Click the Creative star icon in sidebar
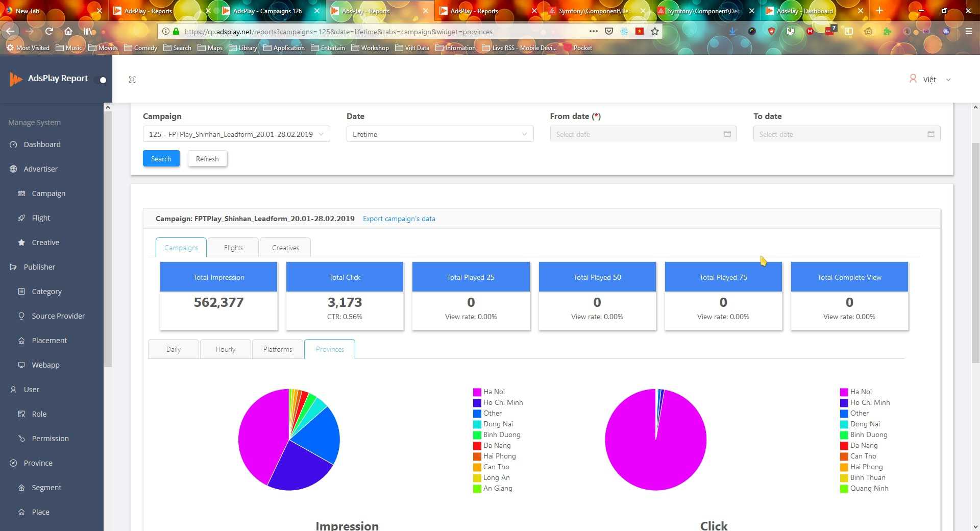 click(x=21, y=243)
